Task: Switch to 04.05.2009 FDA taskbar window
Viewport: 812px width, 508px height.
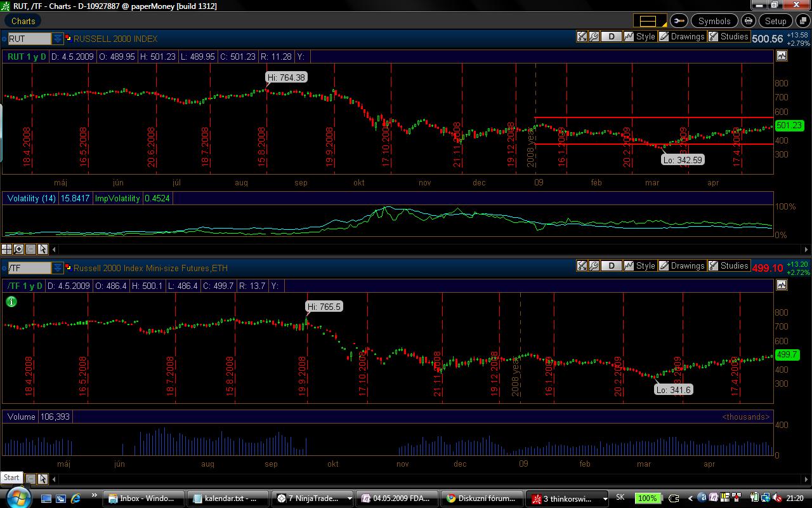Action: [398, 498]
